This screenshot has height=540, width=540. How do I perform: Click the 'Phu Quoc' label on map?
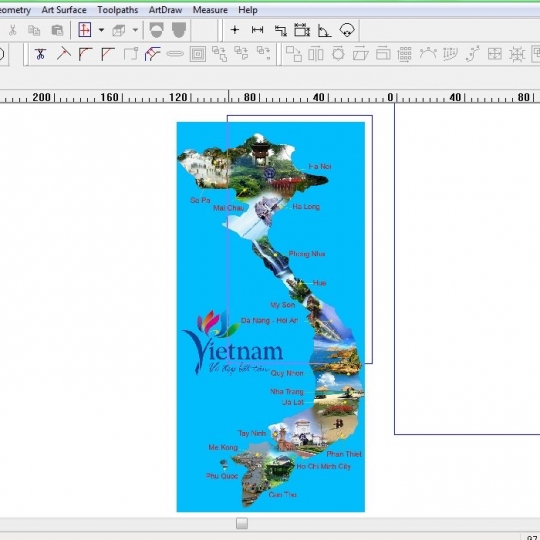(222, 476)
